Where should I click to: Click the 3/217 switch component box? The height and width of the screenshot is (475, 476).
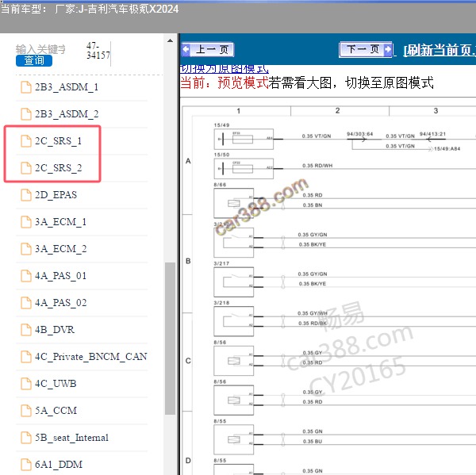(234, 282)
